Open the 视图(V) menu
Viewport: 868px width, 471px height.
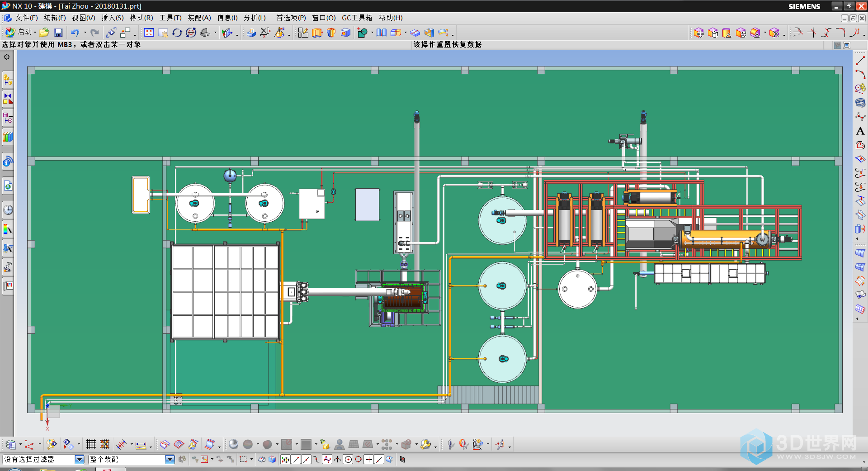tap(83, 18)
